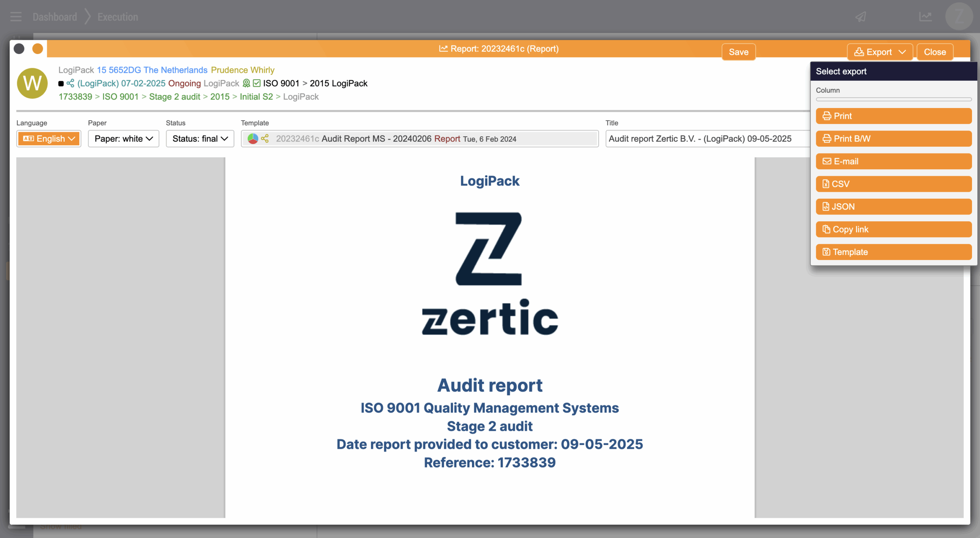Click the green award ribbon icon
Viewport: 980px width, 538px height.
pyautogui.click(x=247, y=83)
